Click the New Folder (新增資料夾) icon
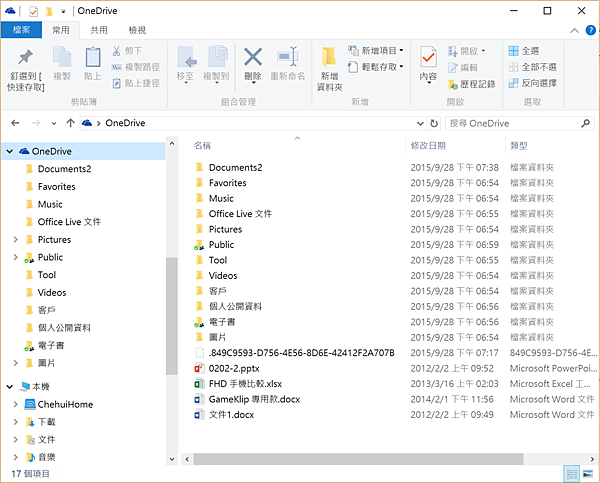 click(329, 57)
